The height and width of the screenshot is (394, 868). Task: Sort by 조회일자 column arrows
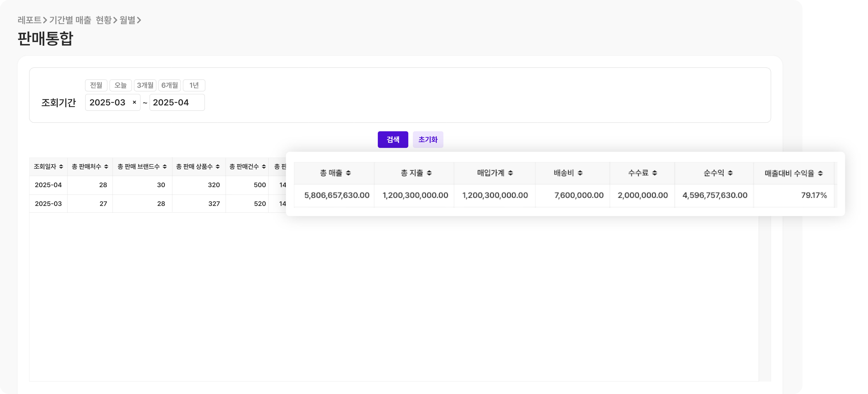coord(61,167)
